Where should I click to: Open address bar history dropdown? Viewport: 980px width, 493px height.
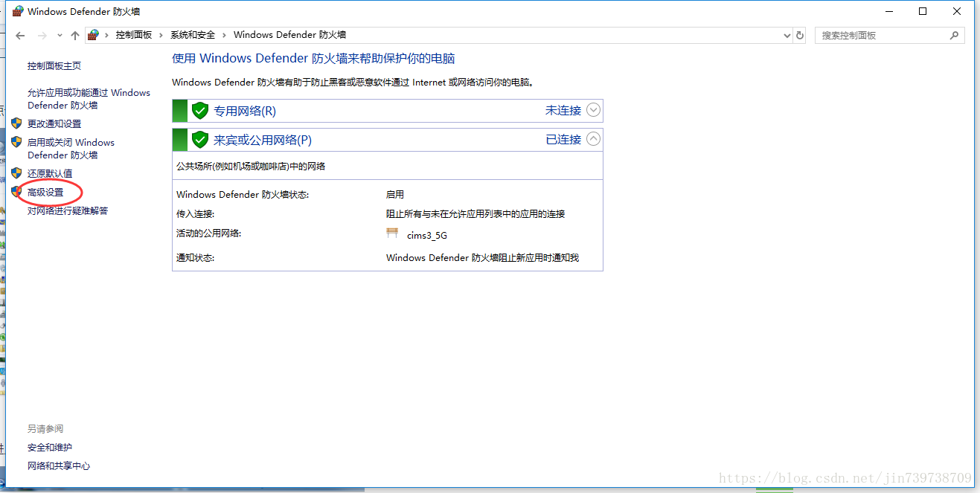[x=787, y=35]
